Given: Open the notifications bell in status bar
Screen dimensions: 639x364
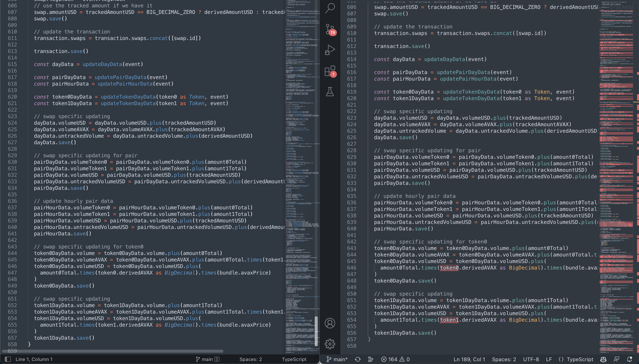Looking at the screenshot, I should coord(629,359).
